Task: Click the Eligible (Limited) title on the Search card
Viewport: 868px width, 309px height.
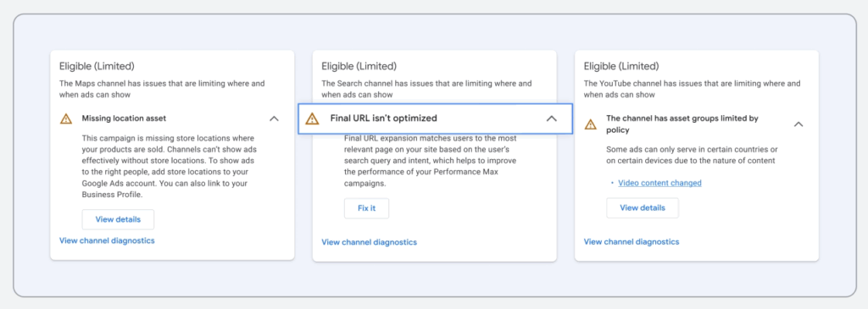Action: click(359, 66)
